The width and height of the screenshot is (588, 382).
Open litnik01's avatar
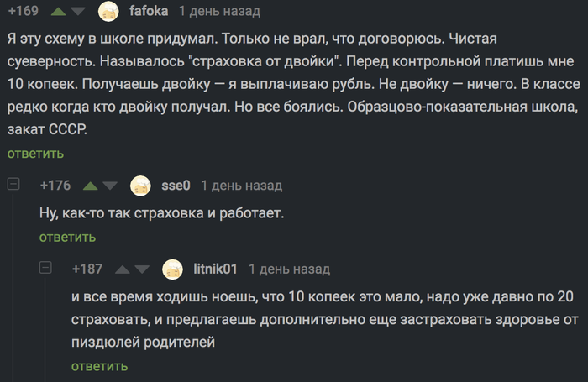pyautogui.click(x=172, y=269)
